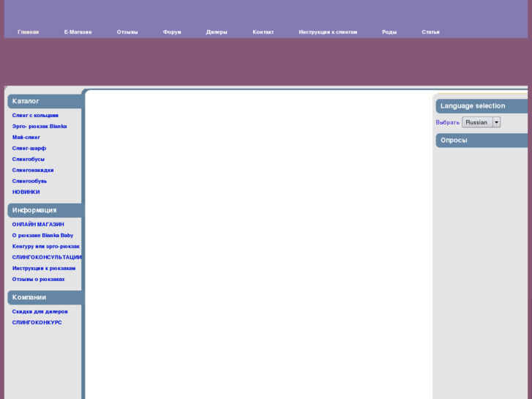Viewport: 532px width, 399px height.
Task: Open the Главная menu item
Action: coord(28,32)
